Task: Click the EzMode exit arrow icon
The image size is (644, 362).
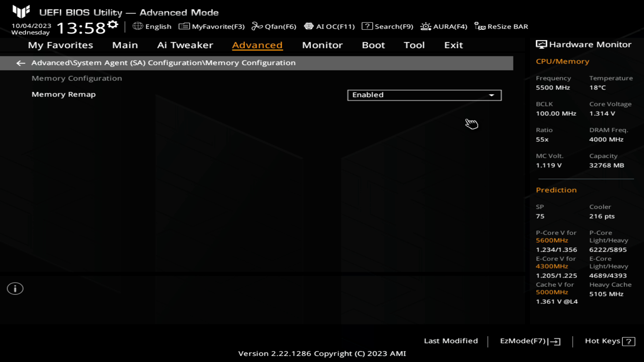Action: pos(554,341)
